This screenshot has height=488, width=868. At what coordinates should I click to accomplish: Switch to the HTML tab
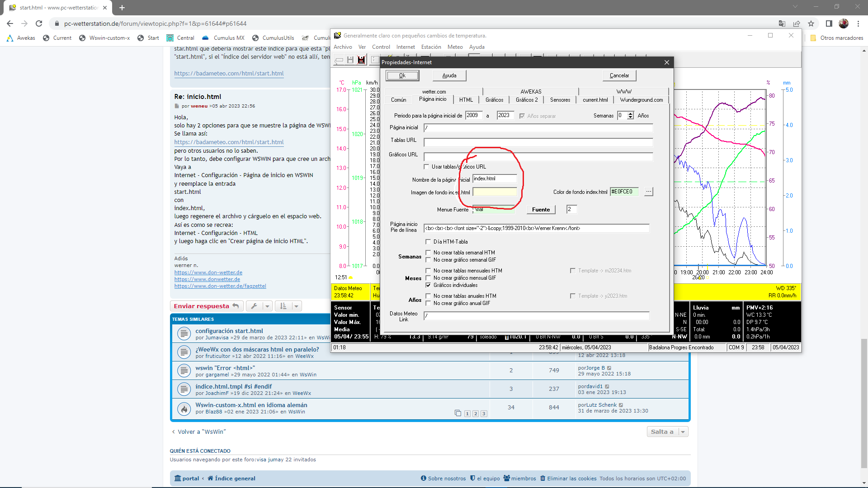coord(466,100)
